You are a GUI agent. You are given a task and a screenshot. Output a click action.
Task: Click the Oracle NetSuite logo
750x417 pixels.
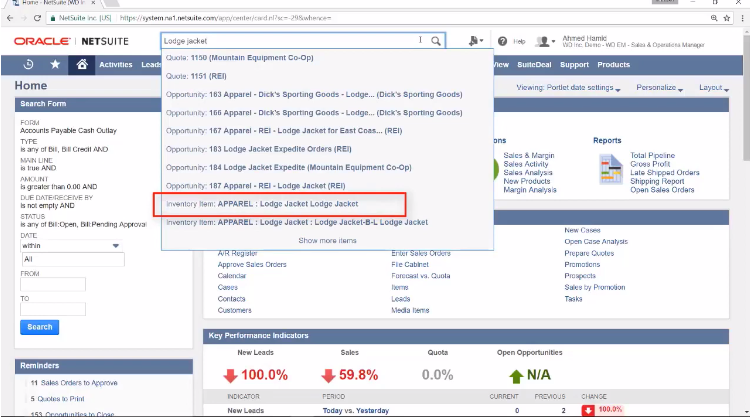point(71,41)
